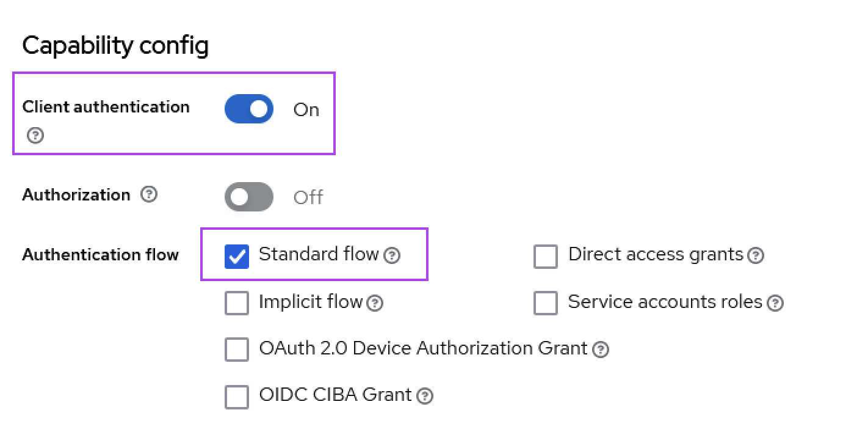This screenshot has width=868, height=429.
Task: Click the Capability config heading
Action: pyautogui.click(x=115, y=46)
